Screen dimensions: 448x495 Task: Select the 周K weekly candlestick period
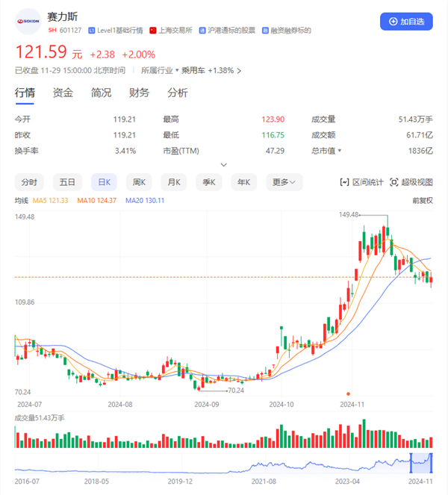pyautogui.click(x=138, y=181)
